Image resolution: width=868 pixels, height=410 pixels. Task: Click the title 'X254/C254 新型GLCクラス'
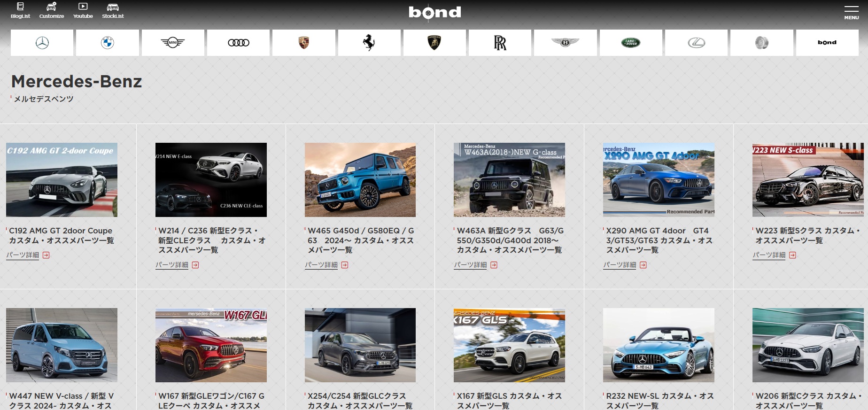(x=360, y=401)
